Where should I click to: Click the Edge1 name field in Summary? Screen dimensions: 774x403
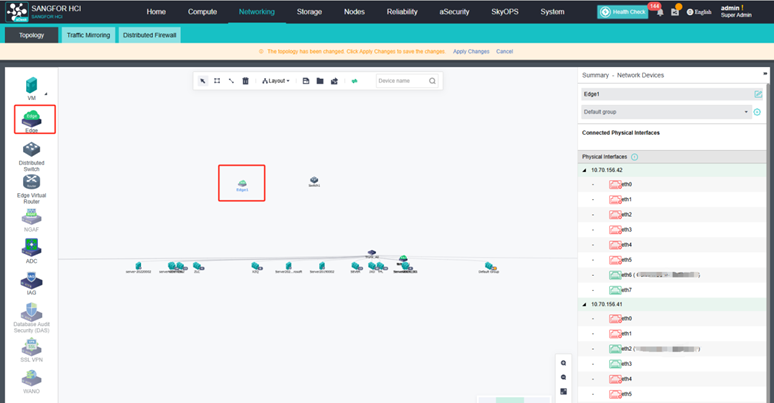point(667,94)
